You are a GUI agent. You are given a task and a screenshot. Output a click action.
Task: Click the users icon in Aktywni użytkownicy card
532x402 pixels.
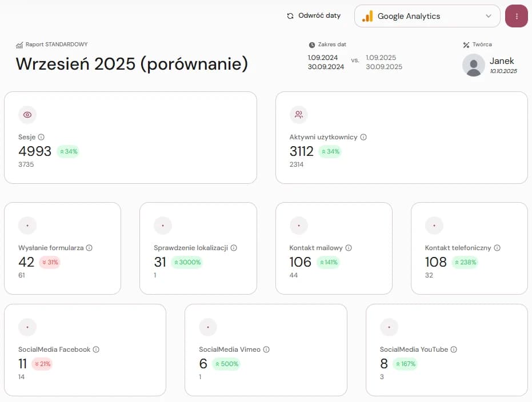298,115
